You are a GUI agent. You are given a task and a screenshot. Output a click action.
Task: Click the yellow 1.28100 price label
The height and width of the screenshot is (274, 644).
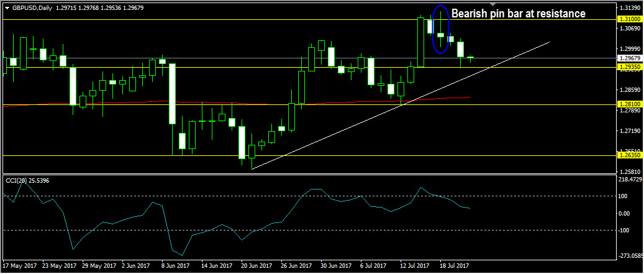(x=629, y=104)
